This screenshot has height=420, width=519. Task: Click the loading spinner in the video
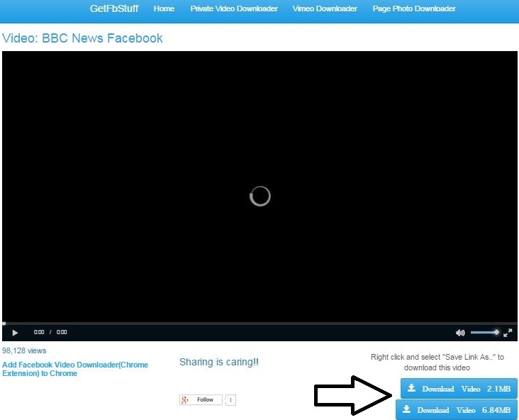260,197
